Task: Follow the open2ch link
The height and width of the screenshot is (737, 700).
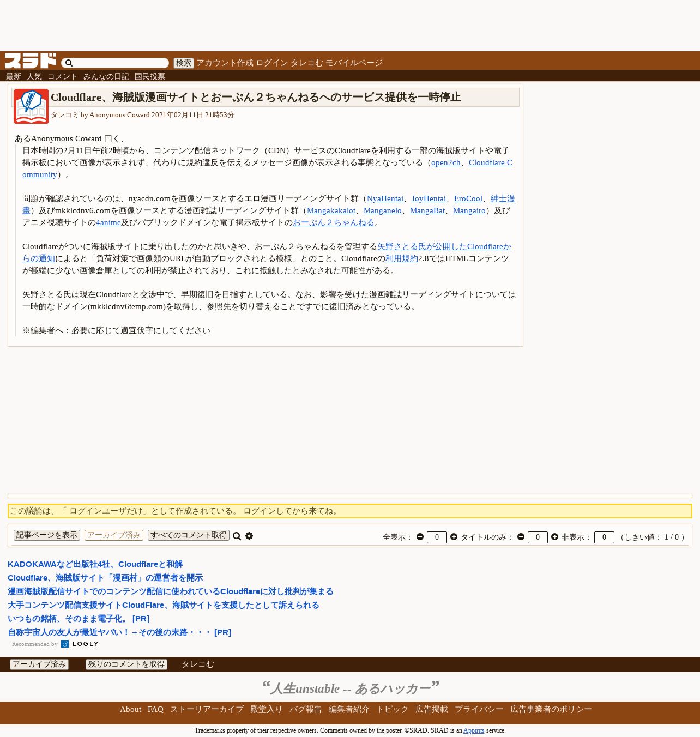Action: [x=446, y=162]
